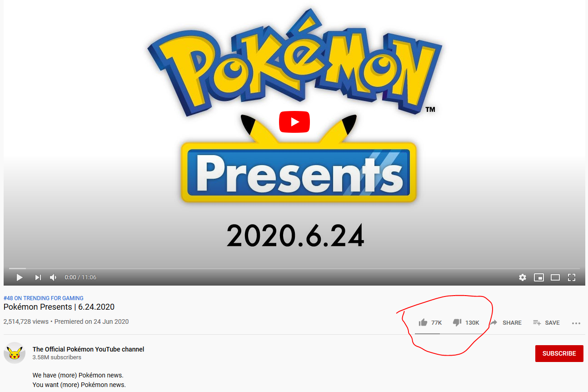The width and height of the screenshot is (588, 392).
Task: Enable theater mode view
Action: 555,277
